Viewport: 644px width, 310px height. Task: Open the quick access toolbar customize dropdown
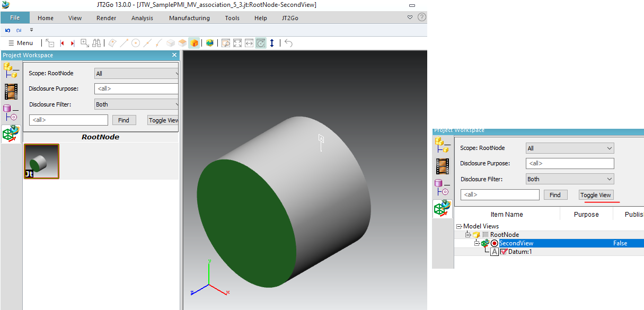click(31, 30)
